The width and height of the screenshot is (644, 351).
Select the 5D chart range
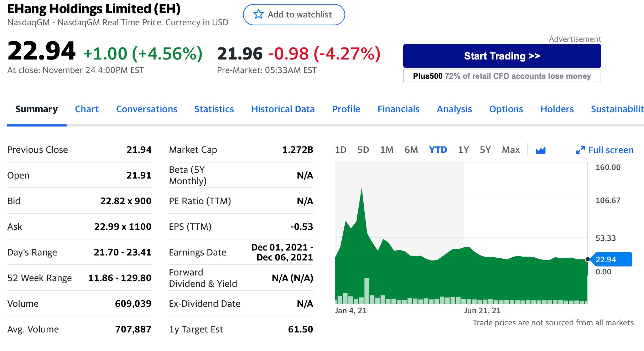point(363,150)
